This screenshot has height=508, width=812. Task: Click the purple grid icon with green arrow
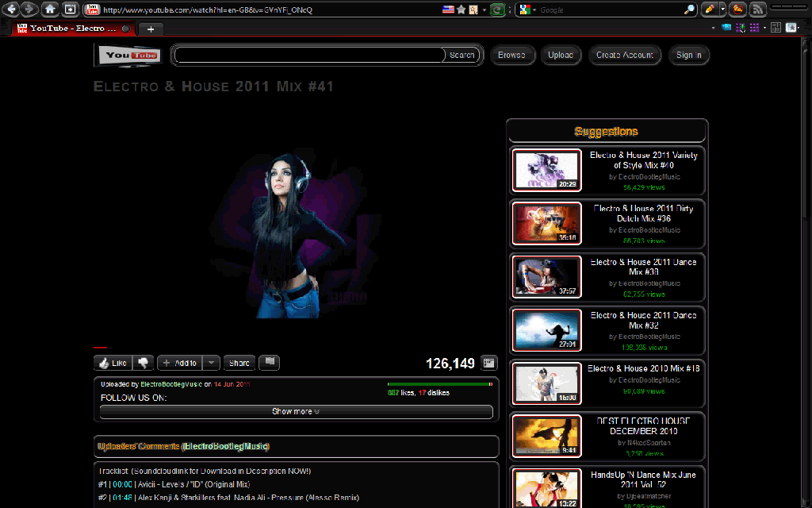point(741,28)
